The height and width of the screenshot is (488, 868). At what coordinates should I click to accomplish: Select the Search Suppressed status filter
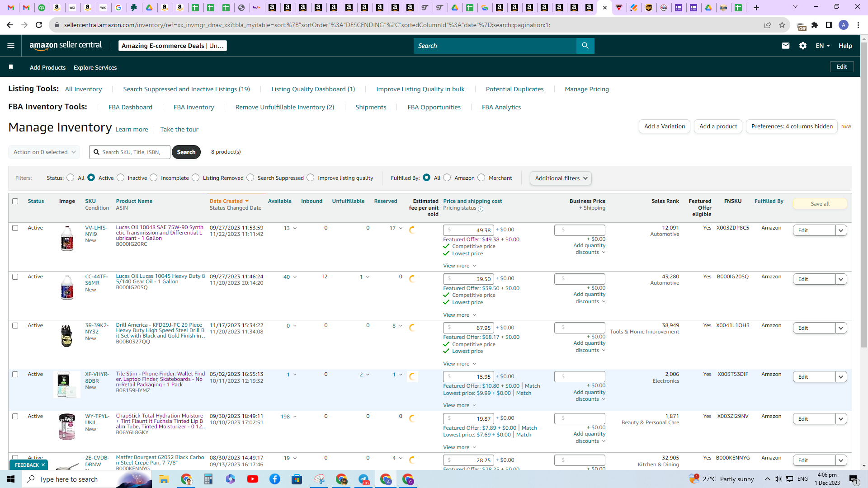(x=250, y=178)
